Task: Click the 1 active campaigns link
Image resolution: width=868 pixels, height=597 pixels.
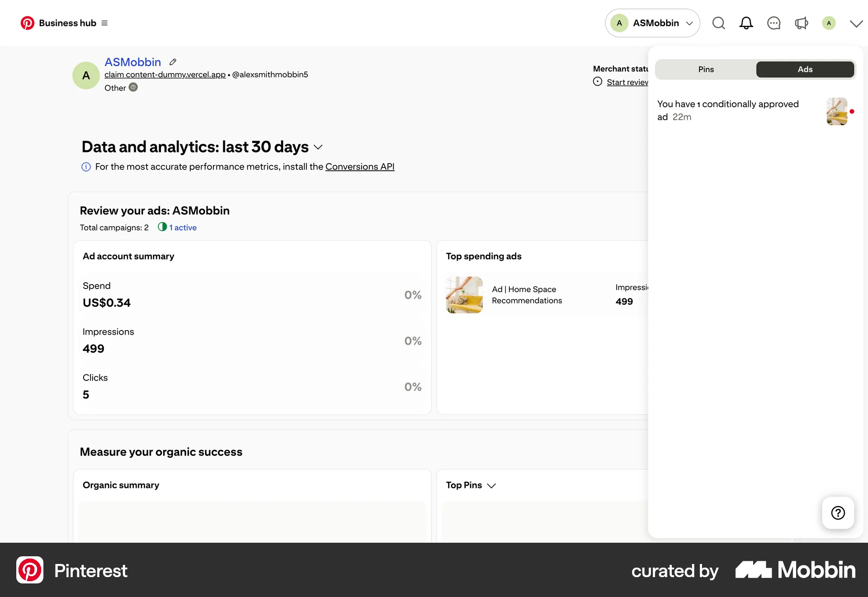Action: (x=182, y=227)
